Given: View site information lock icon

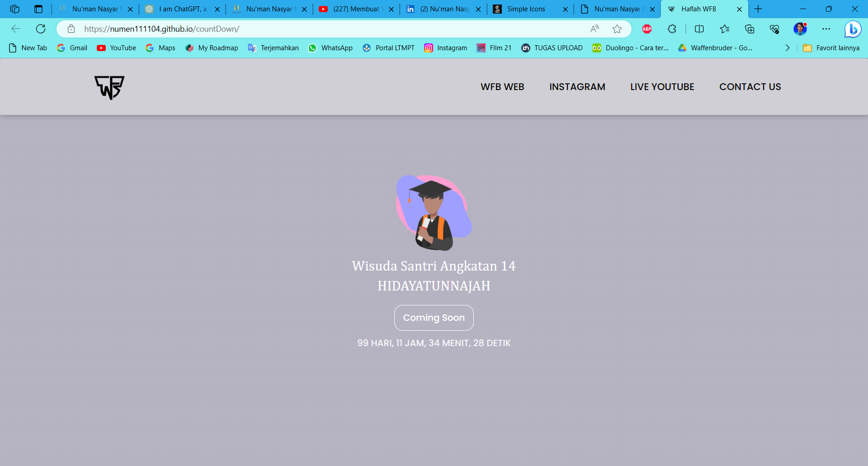Looking at the screenshot, I should (x=71, y=29).
